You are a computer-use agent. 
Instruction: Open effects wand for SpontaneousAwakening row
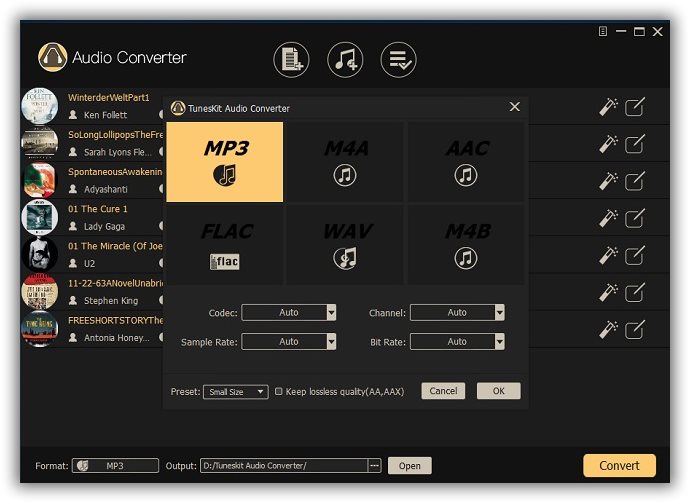[609, 181]
